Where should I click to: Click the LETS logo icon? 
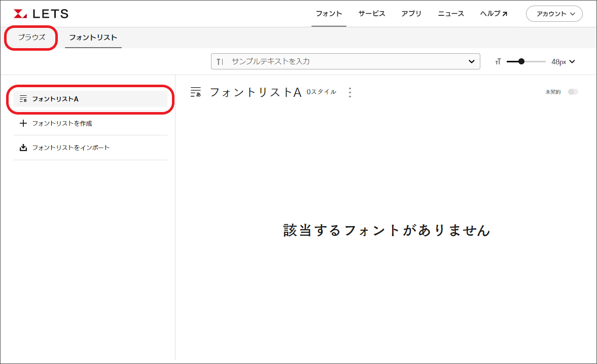(21, 14)
